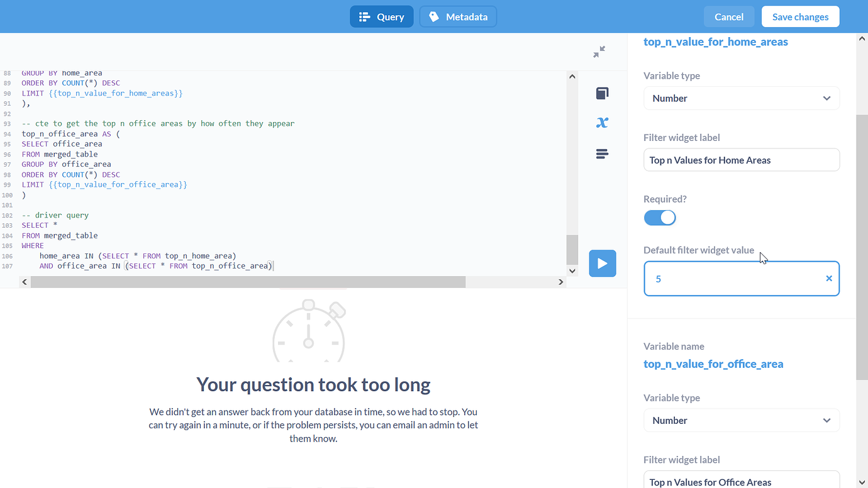
Task: Open office area Variable type dropdown
Action: [x=741, y=420]
